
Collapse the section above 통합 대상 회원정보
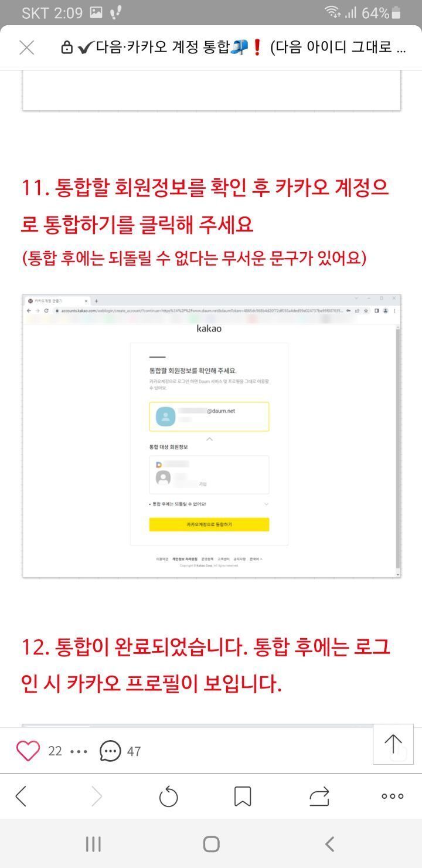pyautogui.click(x=209, y=439)
